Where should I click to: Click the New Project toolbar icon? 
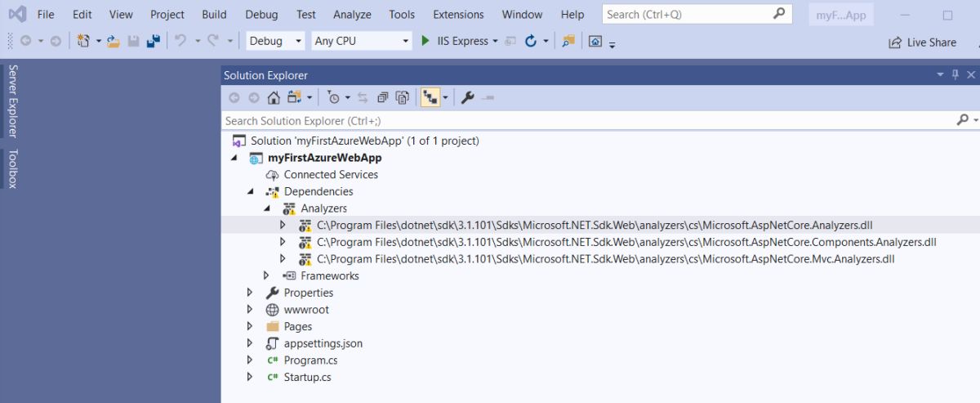[83, 41]
